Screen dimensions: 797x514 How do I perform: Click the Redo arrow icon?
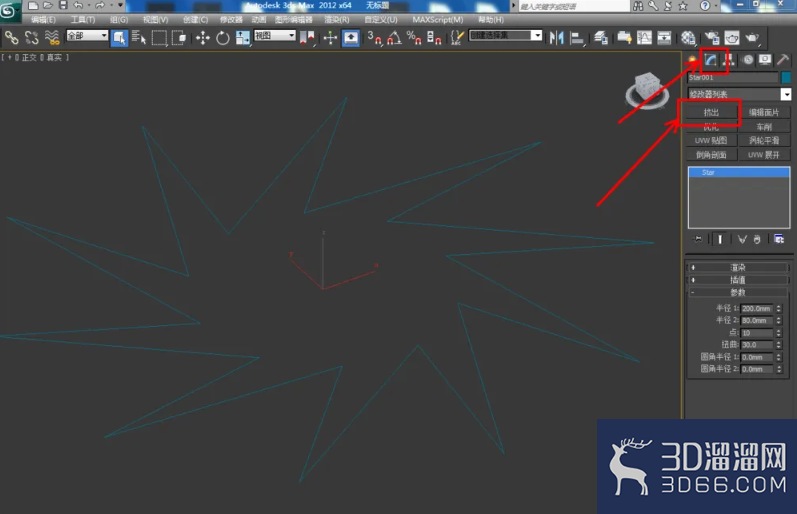[100, 6]
